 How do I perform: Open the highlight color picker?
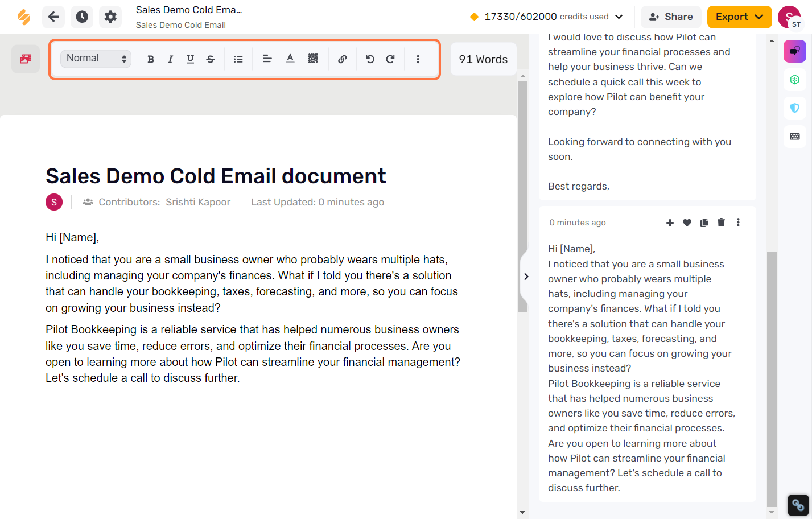tap(313, 59)
